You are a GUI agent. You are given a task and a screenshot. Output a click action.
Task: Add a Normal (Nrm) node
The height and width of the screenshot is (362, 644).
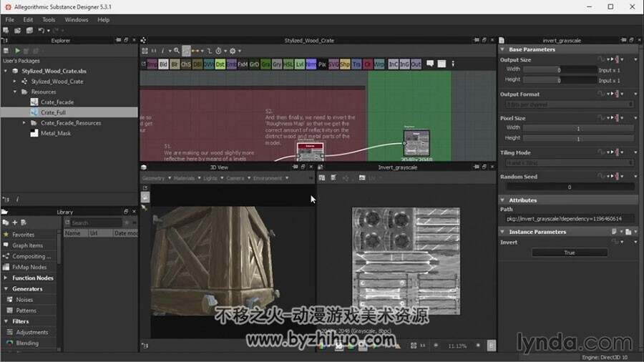311,64
